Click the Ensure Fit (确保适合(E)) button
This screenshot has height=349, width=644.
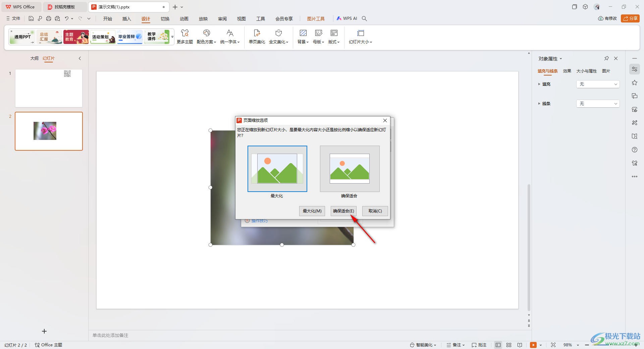click(343, 211)
